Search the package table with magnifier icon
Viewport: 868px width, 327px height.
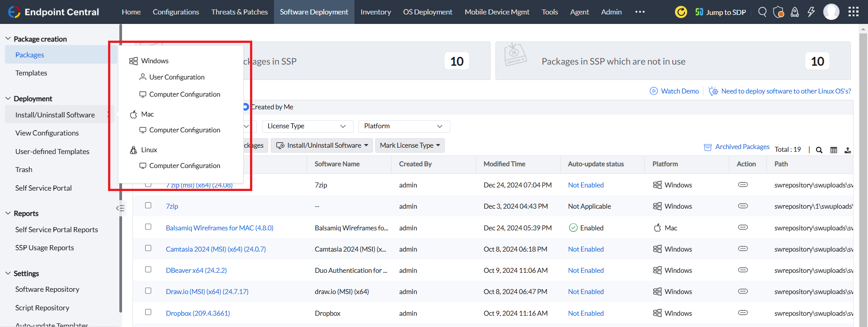click(x=819, y=150)
